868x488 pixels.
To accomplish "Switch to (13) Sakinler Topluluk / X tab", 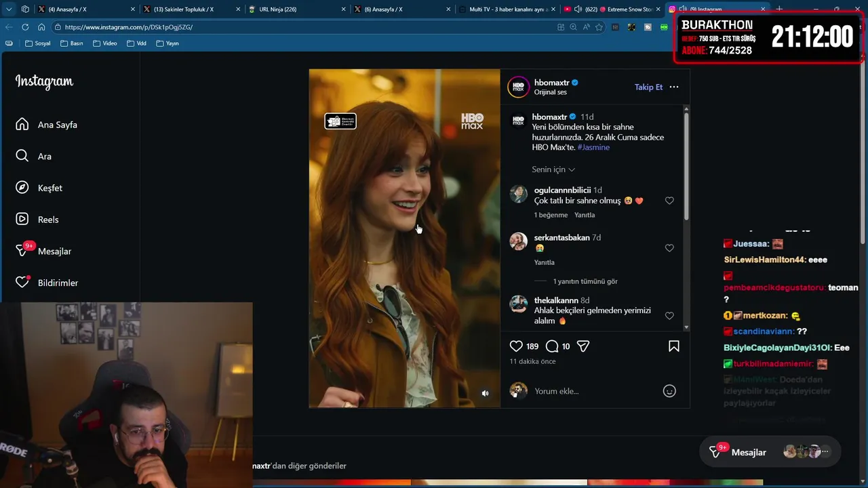I will pos(192,9).
